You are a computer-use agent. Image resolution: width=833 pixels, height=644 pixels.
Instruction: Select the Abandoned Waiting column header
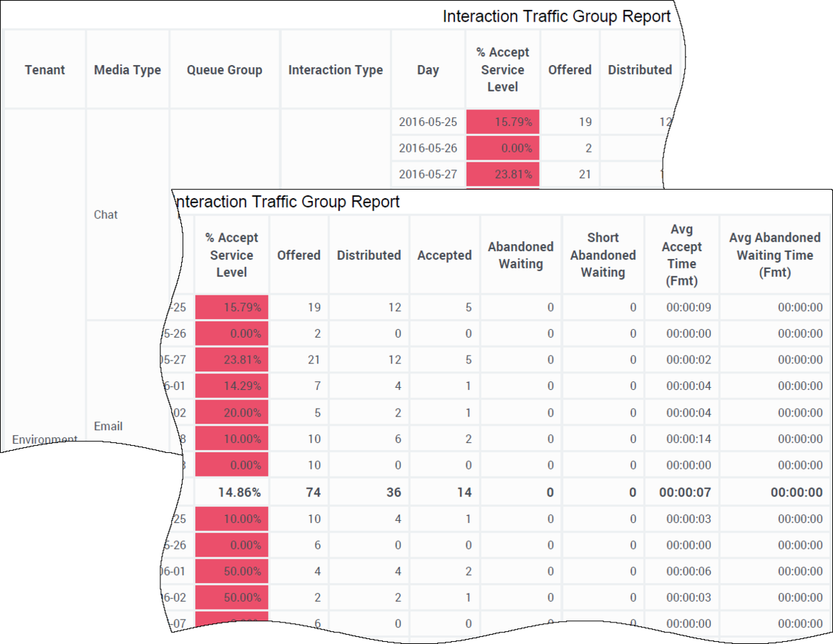(x=521, y=255)
